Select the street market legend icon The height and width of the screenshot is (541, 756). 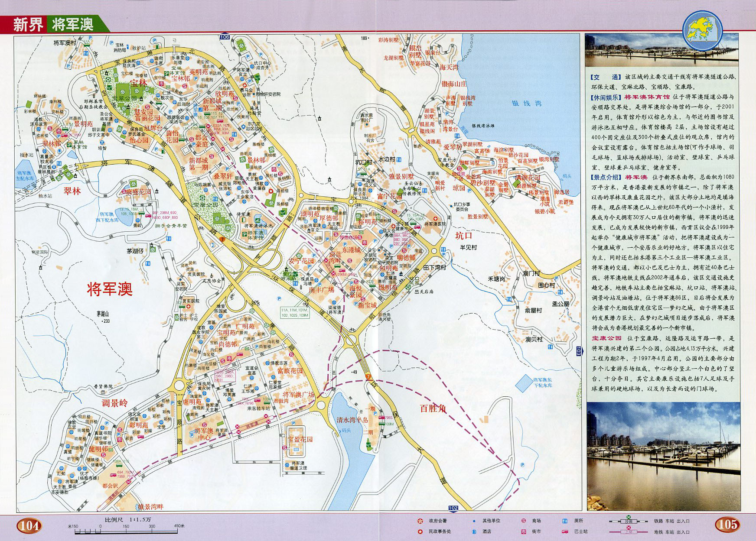click(523, 531)
